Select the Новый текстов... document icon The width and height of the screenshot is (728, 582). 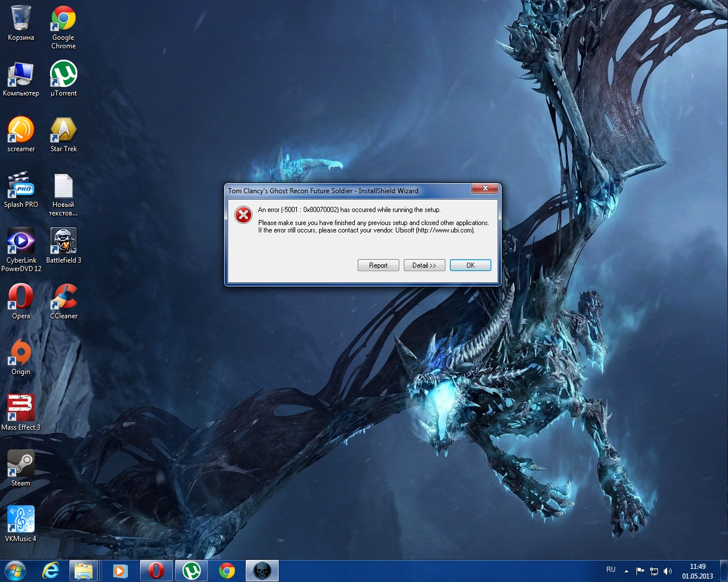click(x=63, y=195)
